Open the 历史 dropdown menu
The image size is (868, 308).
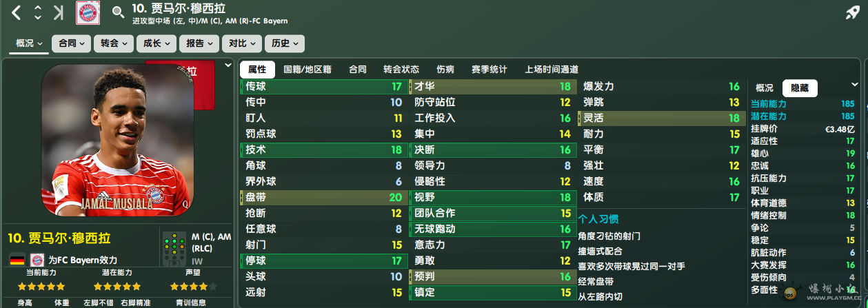point(284,43)
